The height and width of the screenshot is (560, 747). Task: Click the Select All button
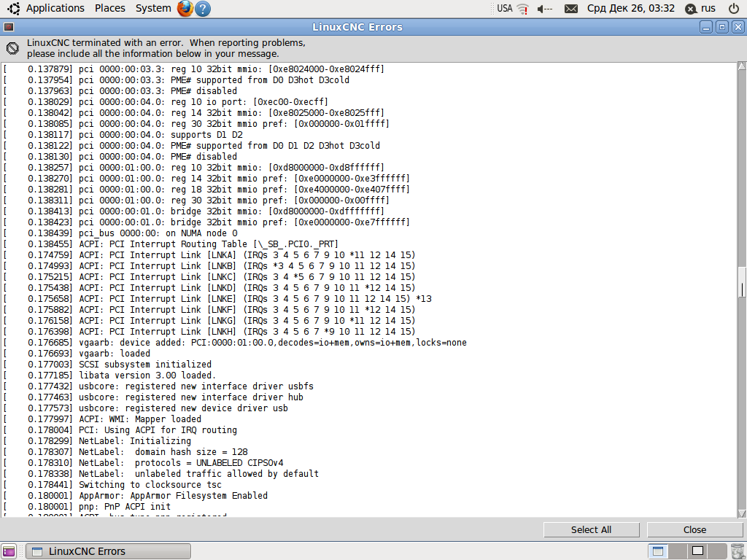click(591, 529)
